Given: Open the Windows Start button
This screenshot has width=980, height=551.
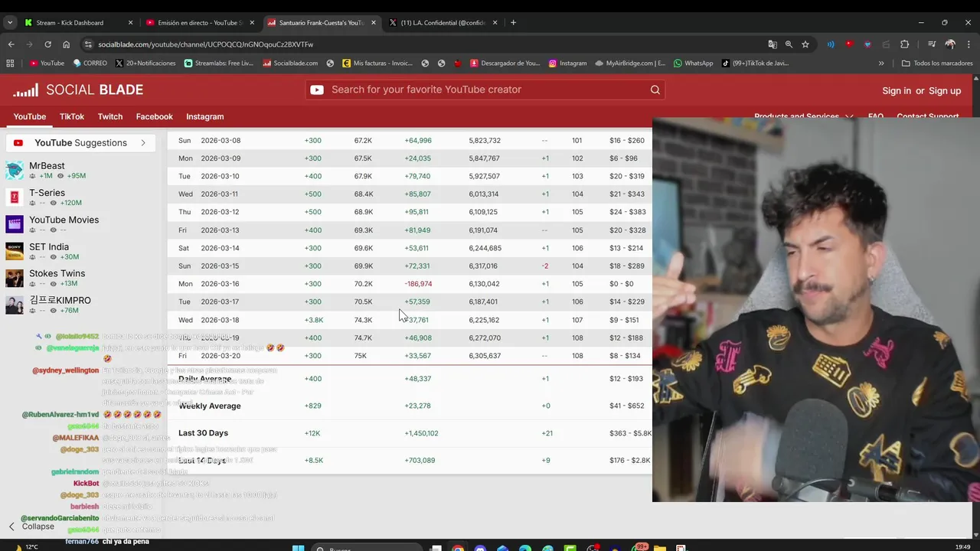Looking at the screenshot, I should click(299, 548).
